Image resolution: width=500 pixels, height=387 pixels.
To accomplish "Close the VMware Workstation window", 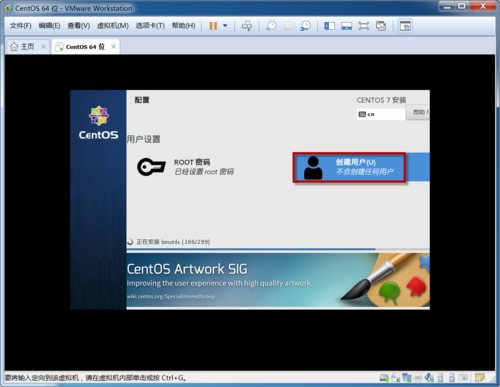I will tap(483, 6).
